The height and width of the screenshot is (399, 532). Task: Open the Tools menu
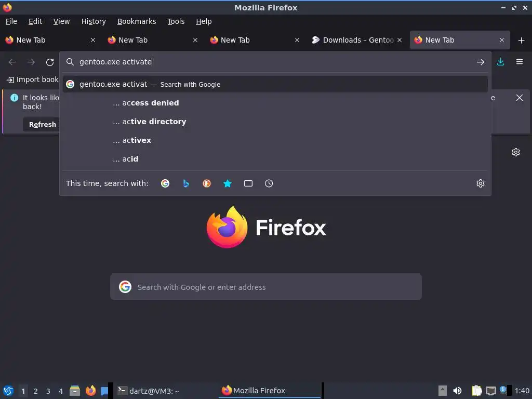point(176,21)
